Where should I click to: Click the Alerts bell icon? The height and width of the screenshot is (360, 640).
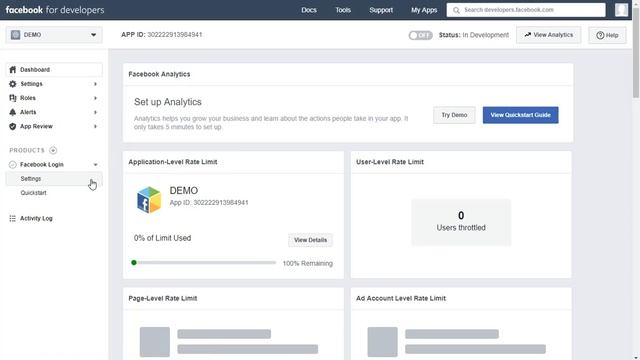pos(13,112)
